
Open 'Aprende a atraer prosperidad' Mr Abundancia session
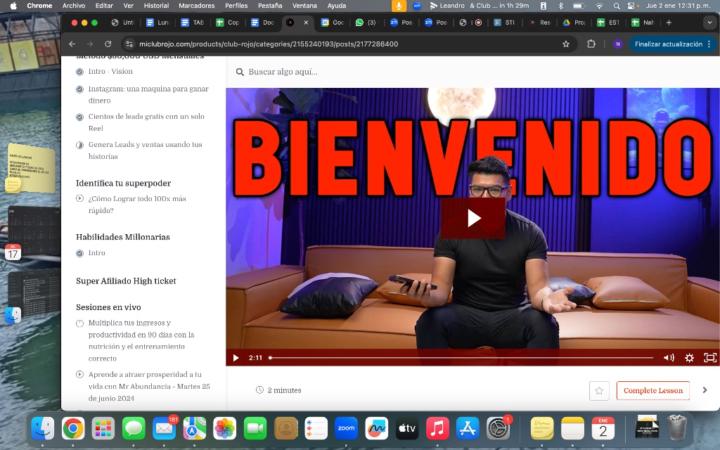pyautogui.click(x=149, y=386)
